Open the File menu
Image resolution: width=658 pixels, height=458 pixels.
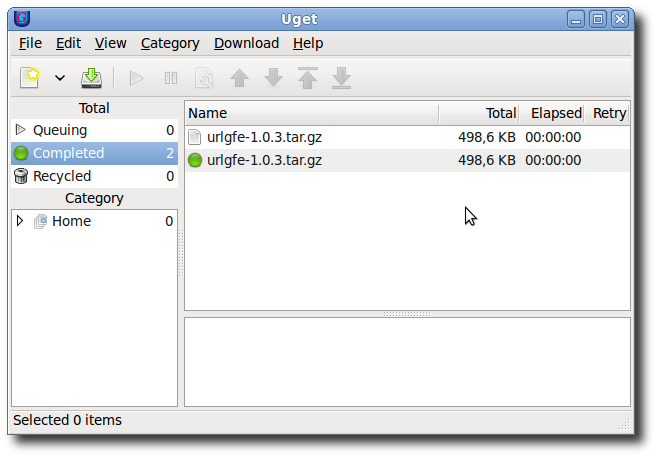coord(30,43)
